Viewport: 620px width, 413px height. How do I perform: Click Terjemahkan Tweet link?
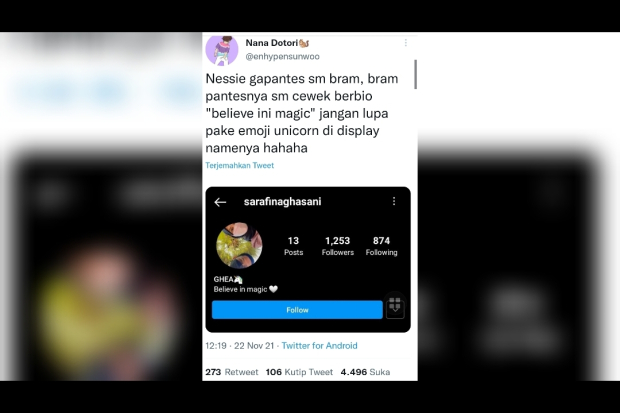point(240,165)
